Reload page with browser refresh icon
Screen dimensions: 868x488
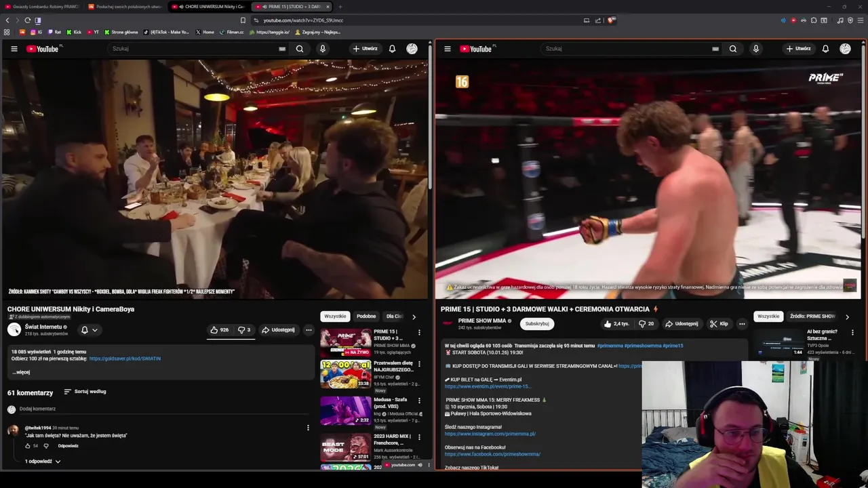pos(27,20)
